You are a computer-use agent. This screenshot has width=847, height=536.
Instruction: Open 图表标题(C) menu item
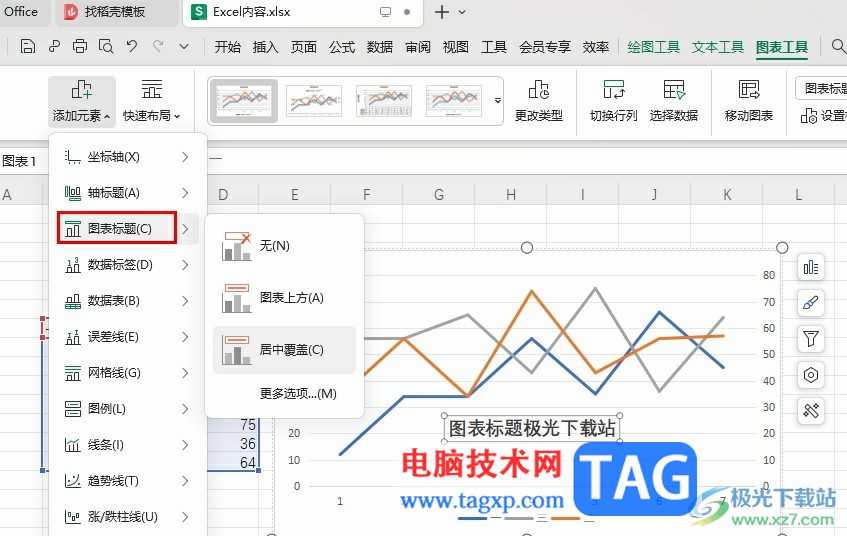pos(127,229)
